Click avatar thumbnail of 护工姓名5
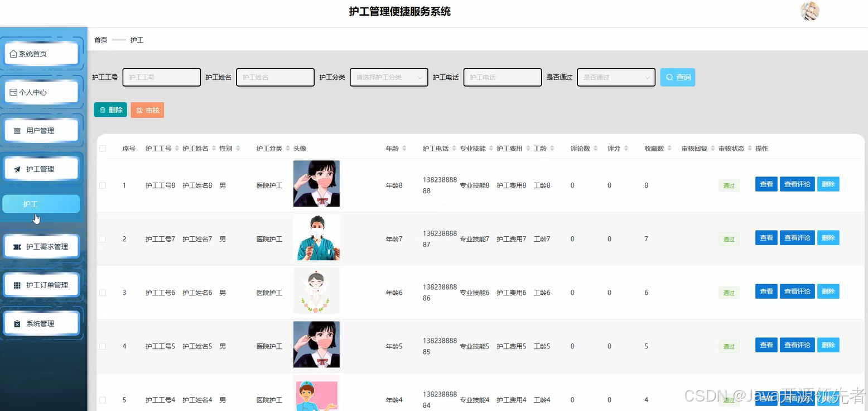 (x=316, y=345)
